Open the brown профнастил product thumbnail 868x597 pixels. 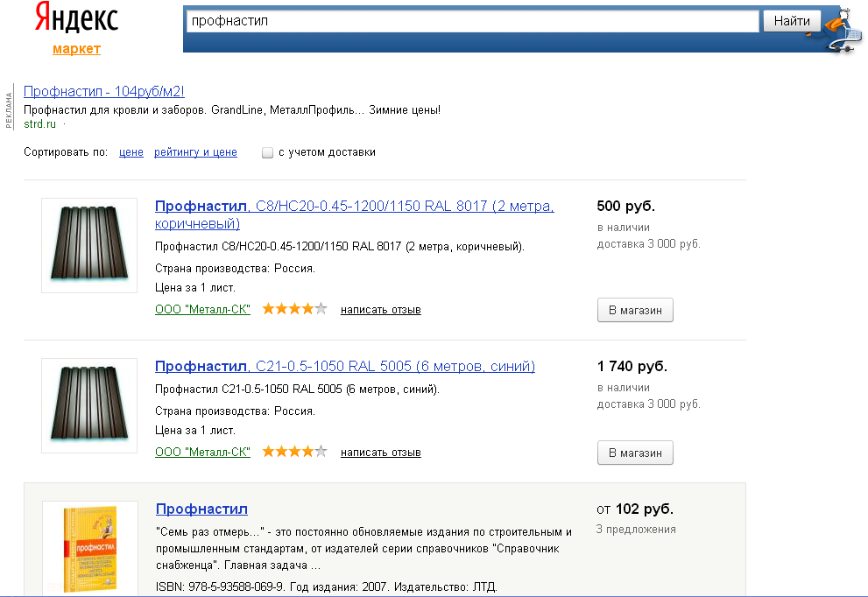(89, 246)
